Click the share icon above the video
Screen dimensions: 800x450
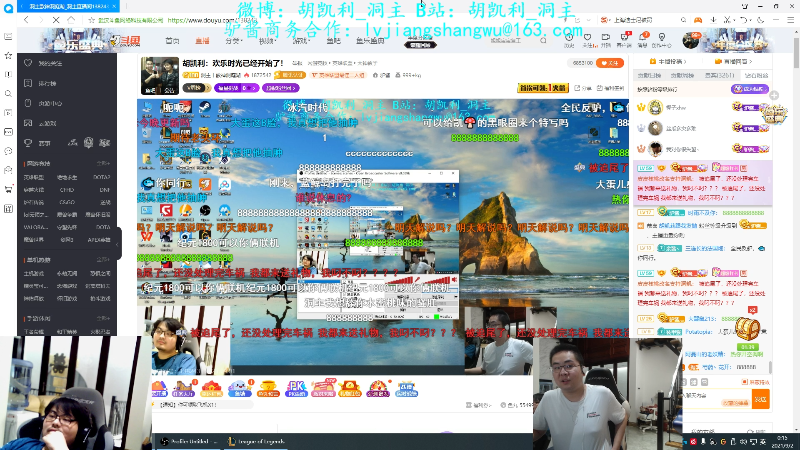tap(583, 88)
